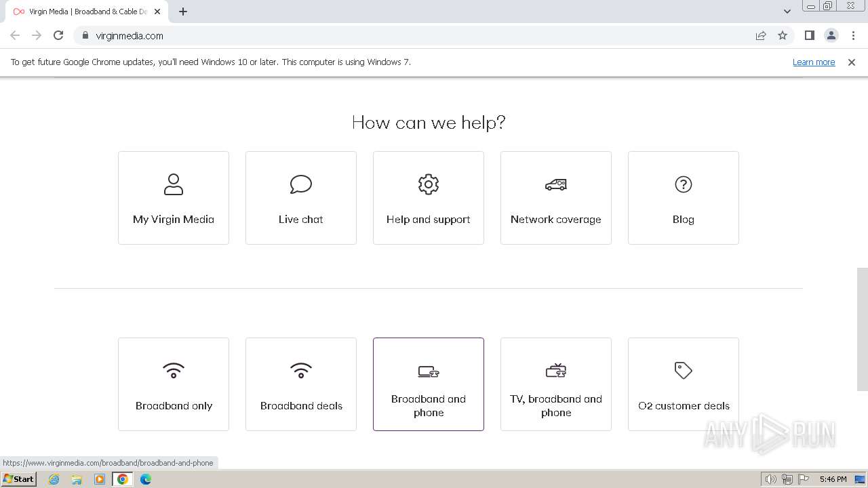
Task: Click the O2 customer deals tag icon
Action: [684, 370]
